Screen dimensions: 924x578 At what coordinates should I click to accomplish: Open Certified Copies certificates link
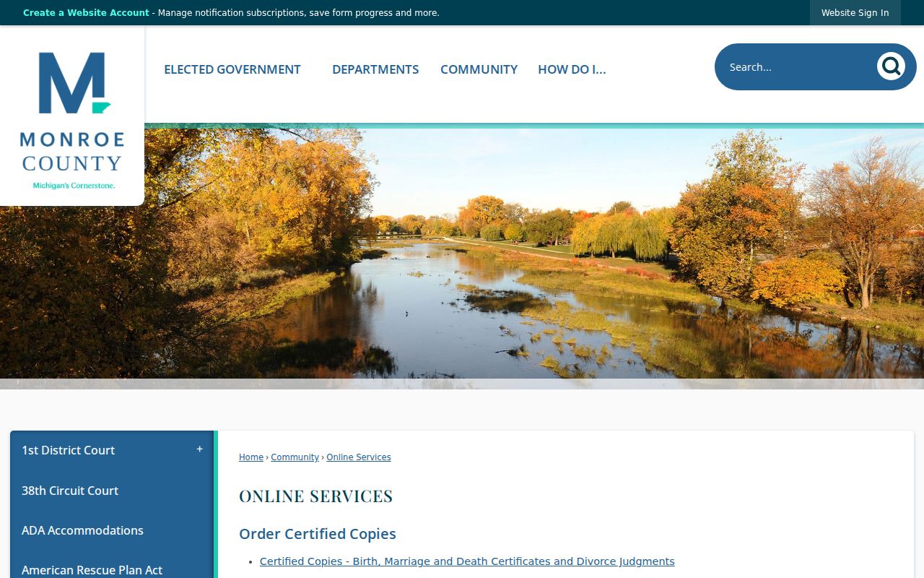(x=467, y=561)
